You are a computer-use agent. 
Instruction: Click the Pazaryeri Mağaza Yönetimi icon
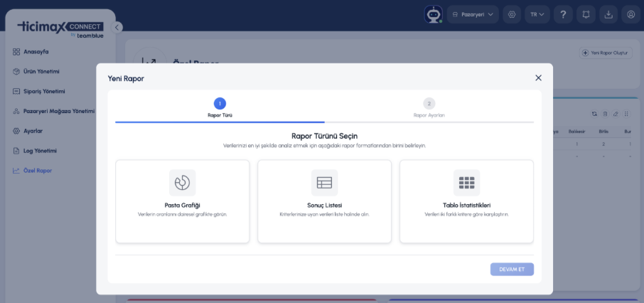click(16, 111)
